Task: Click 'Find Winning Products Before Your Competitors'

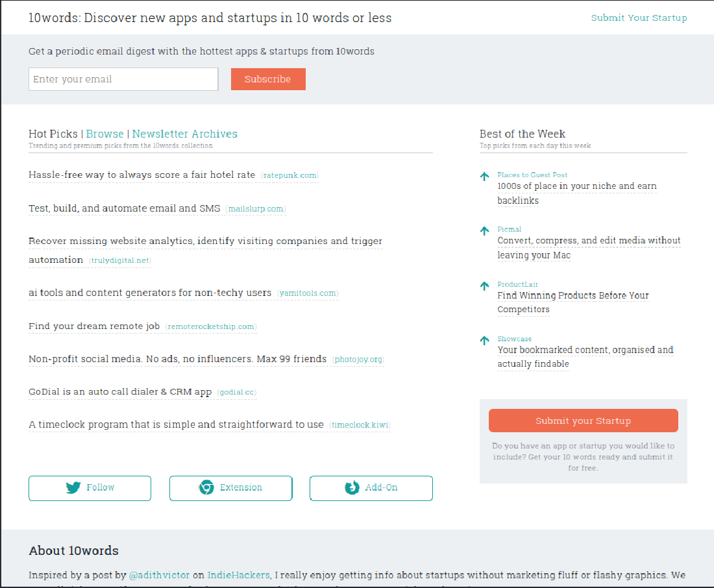Action: (573, 302)
